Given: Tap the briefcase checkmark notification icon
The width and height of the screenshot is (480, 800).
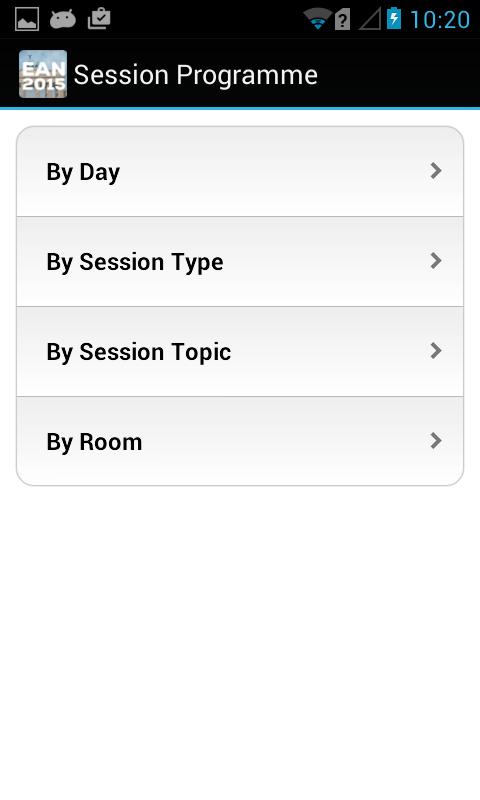Looking at the screenshot, I should point(99,19).
